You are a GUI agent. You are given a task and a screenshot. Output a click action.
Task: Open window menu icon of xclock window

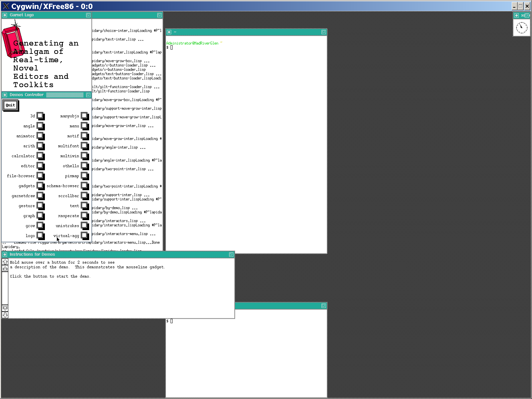coord(516,15)
